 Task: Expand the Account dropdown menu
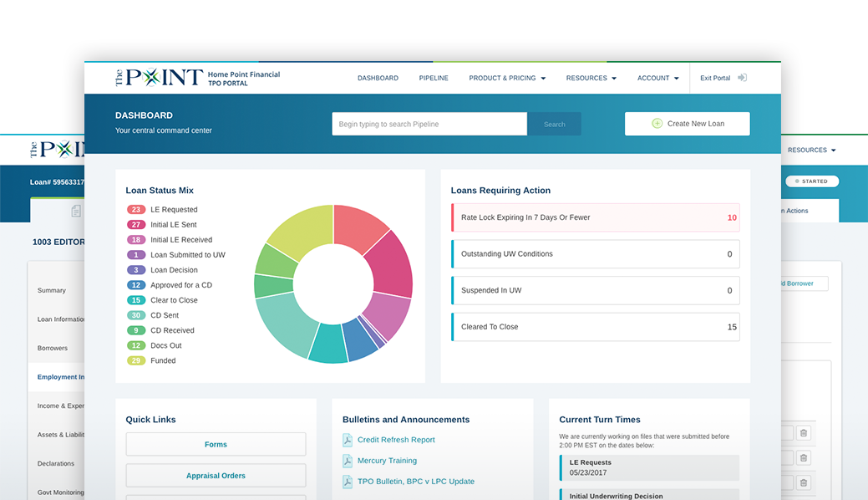pyautogui.click(x=657, y=79)
